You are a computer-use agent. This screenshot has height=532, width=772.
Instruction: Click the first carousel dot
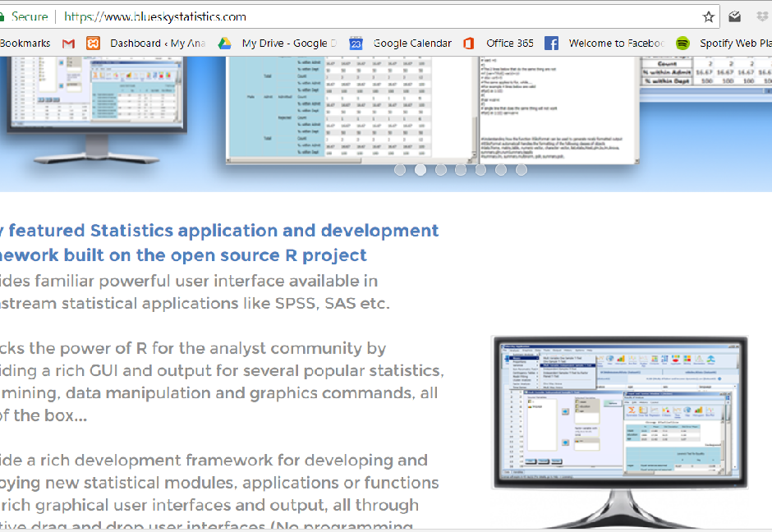point(400,170)
